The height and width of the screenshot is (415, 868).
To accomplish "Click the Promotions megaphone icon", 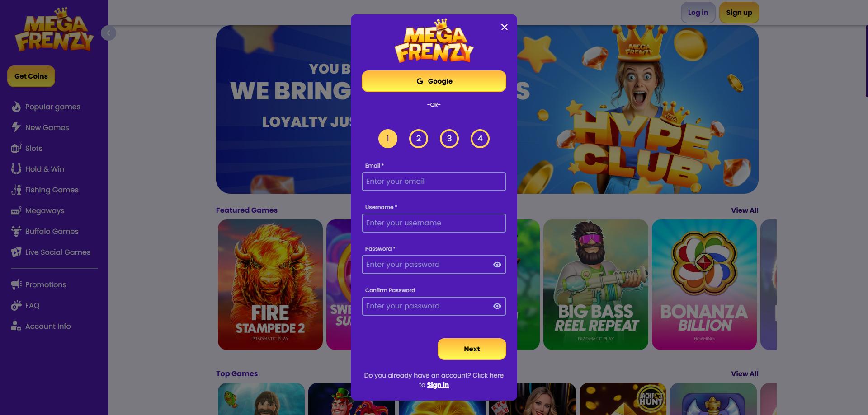I will (16, 284).
